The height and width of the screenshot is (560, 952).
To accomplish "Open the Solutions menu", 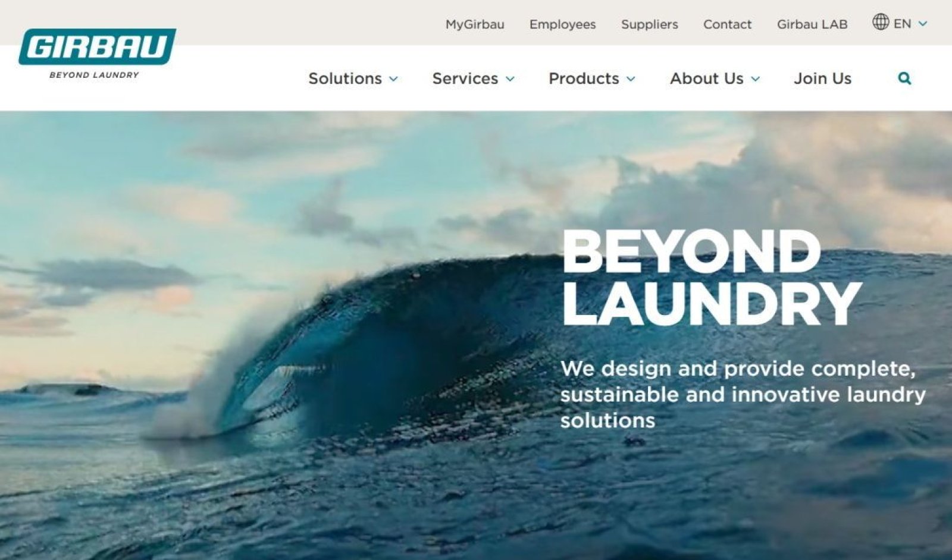I will coord(345,78).
